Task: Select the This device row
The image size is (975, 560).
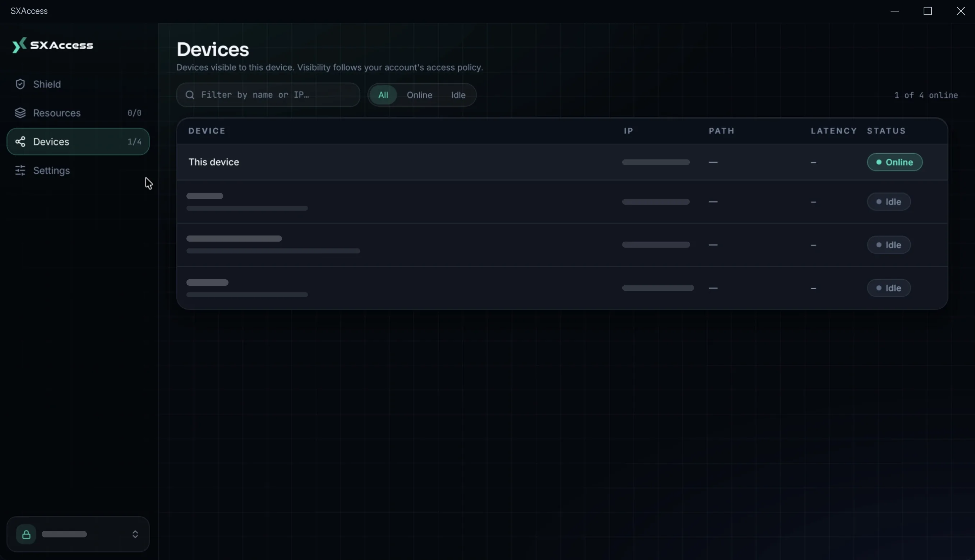Action: point(562,162)
